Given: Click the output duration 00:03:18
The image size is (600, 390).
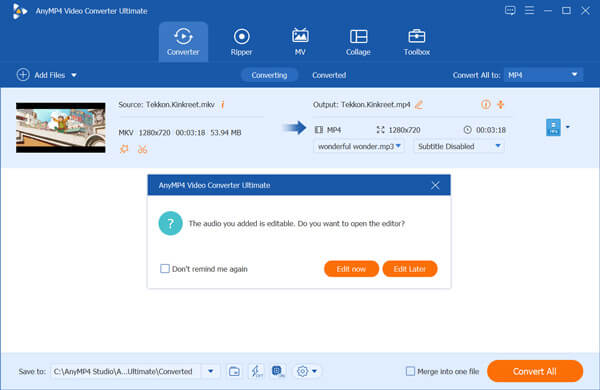Looking at the screenshot, I should 491,130.
